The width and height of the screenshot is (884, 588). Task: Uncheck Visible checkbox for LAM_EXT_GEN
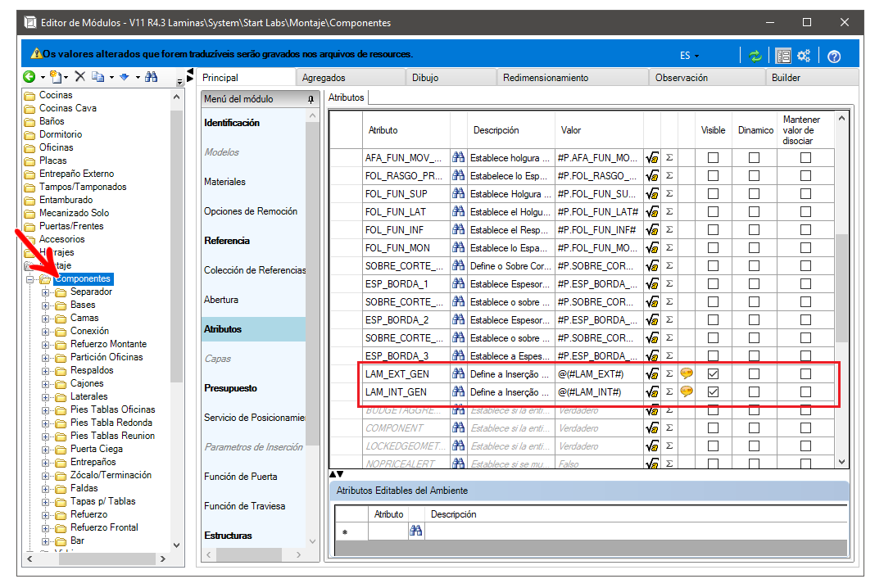click(x=713, y=373)
